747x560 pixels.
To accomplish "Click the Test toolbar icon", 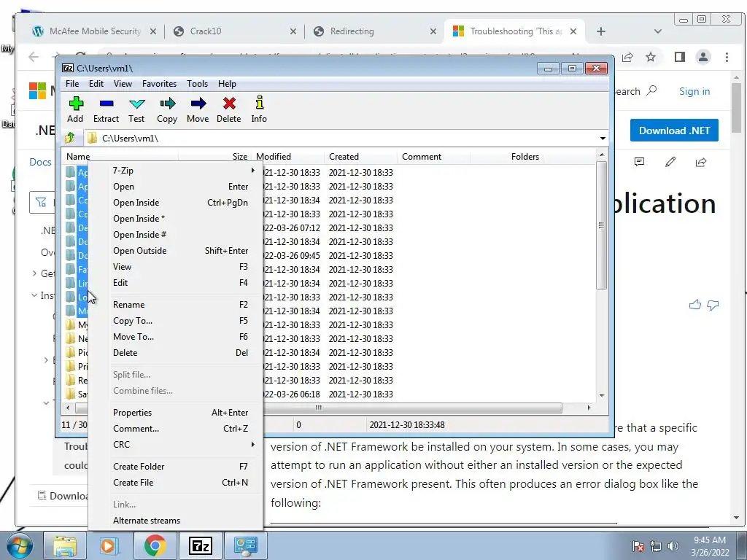I will coord(136,109).
